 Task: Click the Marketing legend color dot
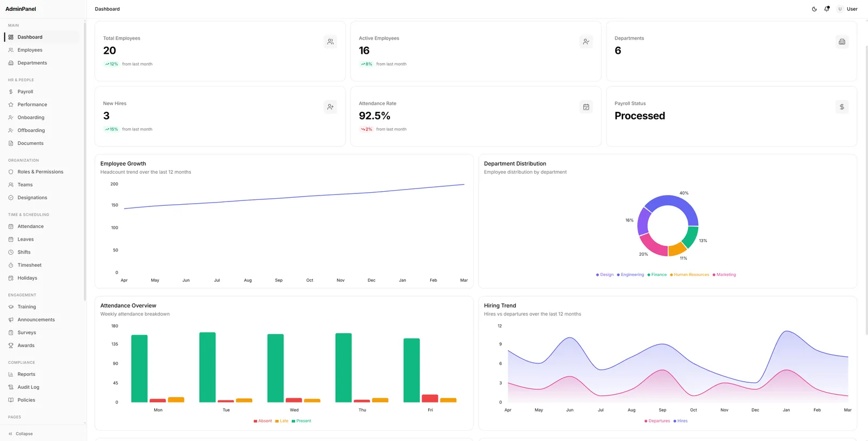click(x=714, y=275)
